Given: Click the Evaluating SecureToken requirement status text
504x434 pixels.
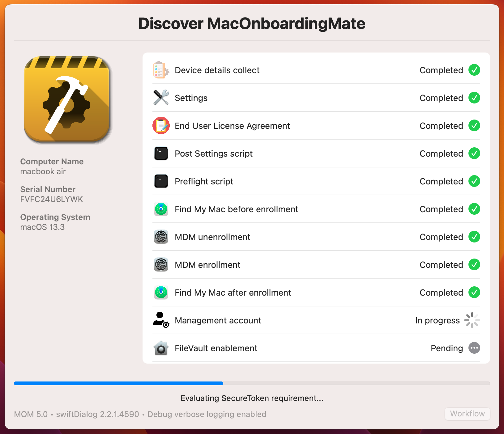Looking at the screenshot, I should (252, 398).
